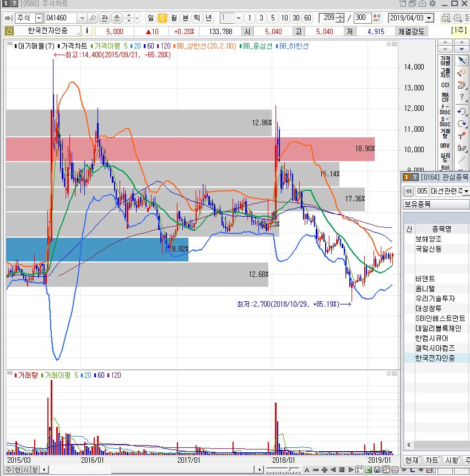Click the Excel export icon below chart
The image size is (470, 476).
tap(369, 470)
